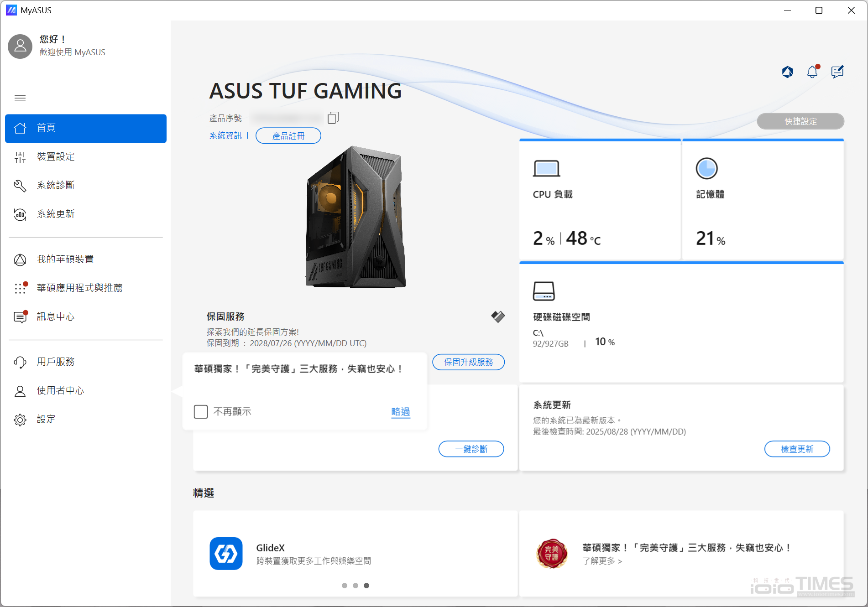This screenshot has width=868, height=607.
Task: Click the 使用者中心 person icon
Action: (x=20, y=391)
